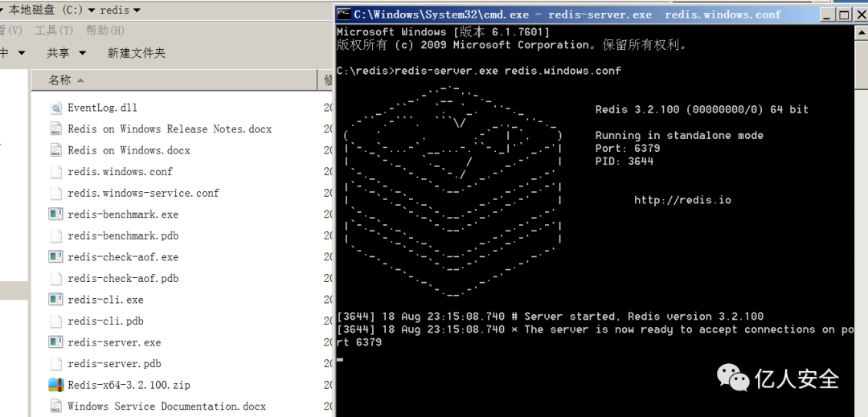Click the redis-benchmark.exe application icon
This screenshot has width=868, height=417.
click(x=55, y=214)
